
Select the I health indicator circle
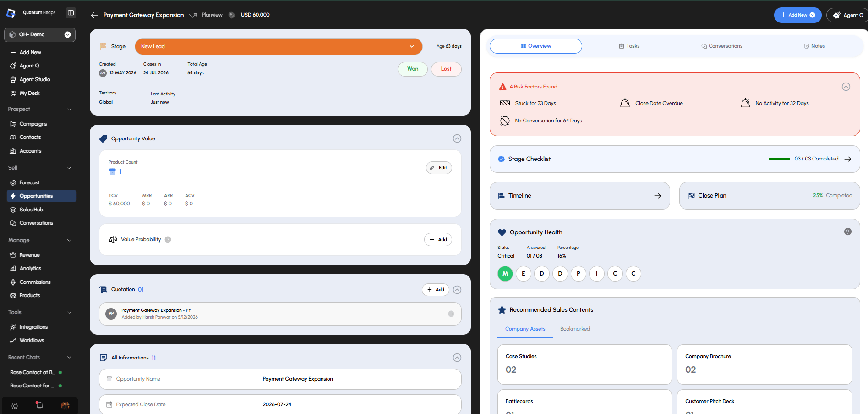pyautogui.click(x=597, y=274)
